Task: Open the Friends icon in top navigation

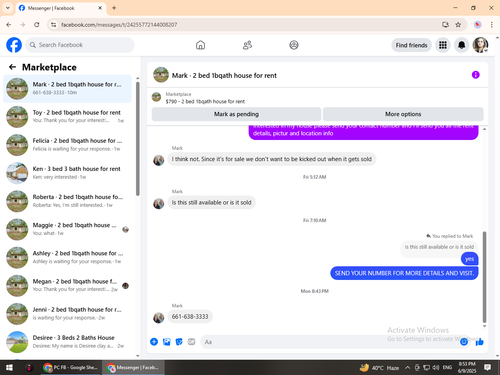Action: click(247, 45)
